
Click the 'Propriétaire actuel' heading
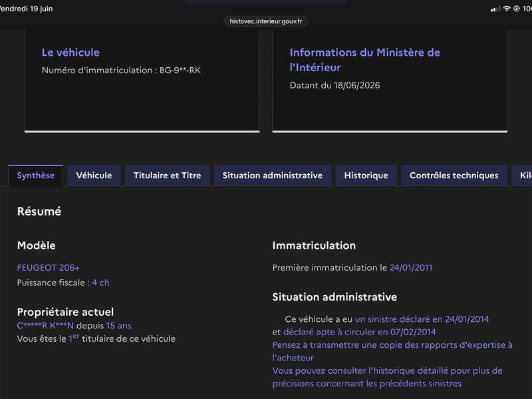coord(65,312)
